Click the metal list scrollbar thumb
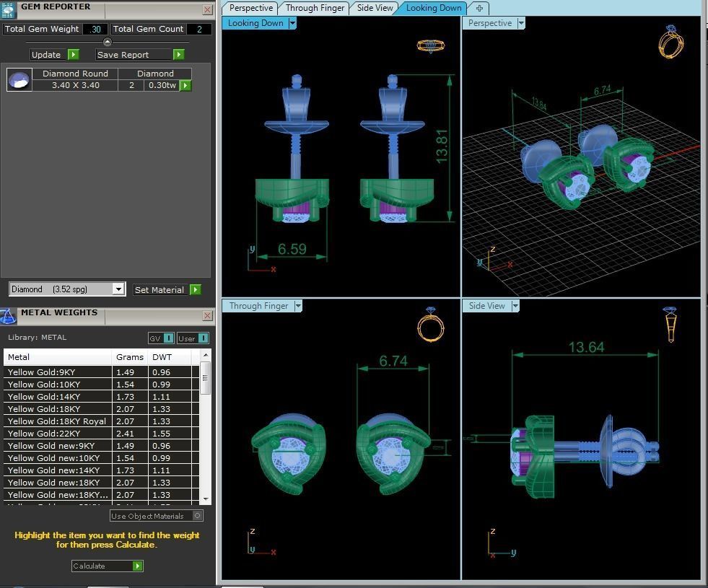Viewport: 708px width, 588px height. coord(205,378)
